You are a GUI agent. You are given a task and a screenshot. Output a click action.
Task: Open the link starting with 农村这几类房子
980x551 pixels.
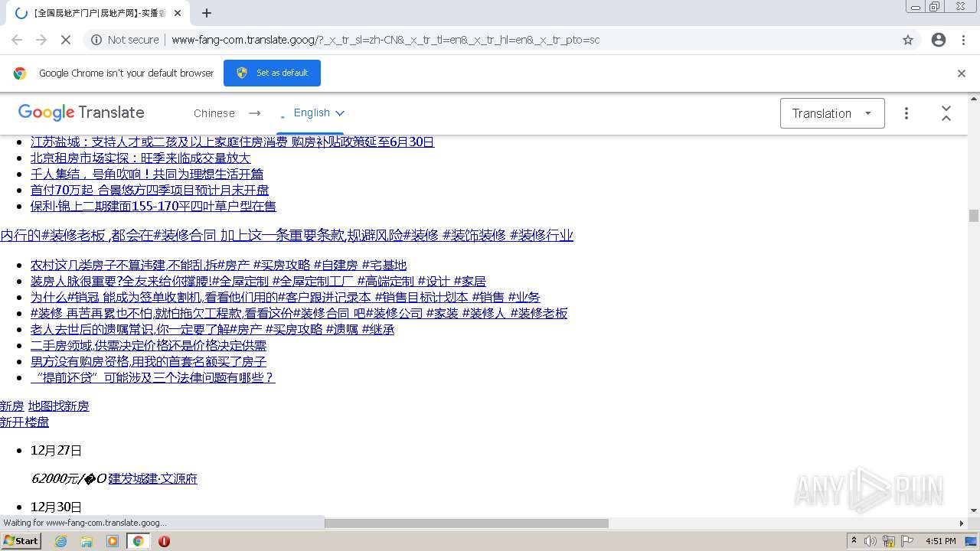point(218,265)
